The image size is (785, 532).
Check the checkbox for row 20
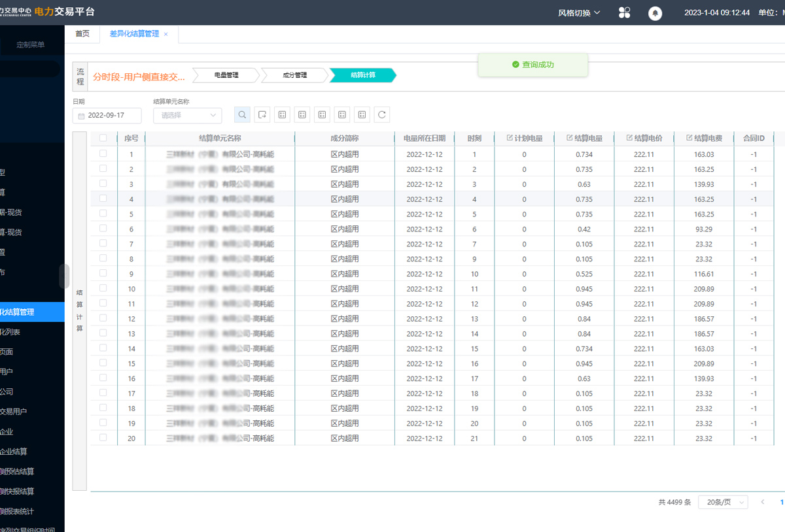point(103,438)
